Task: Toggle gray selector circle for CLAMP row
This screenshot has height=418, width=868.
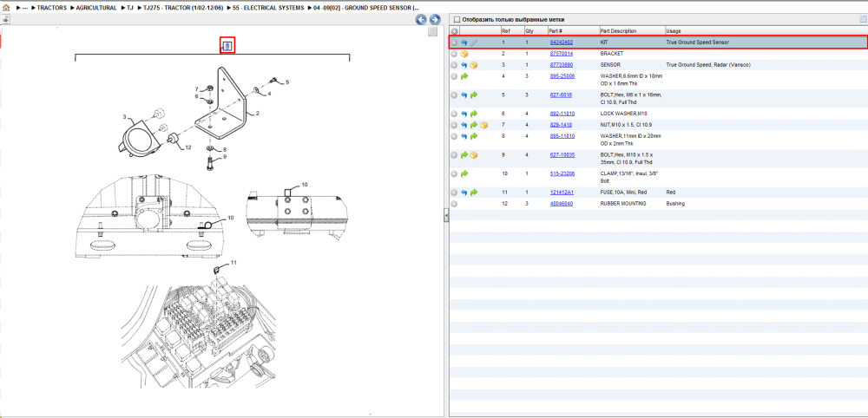Action: click(454, 173)
